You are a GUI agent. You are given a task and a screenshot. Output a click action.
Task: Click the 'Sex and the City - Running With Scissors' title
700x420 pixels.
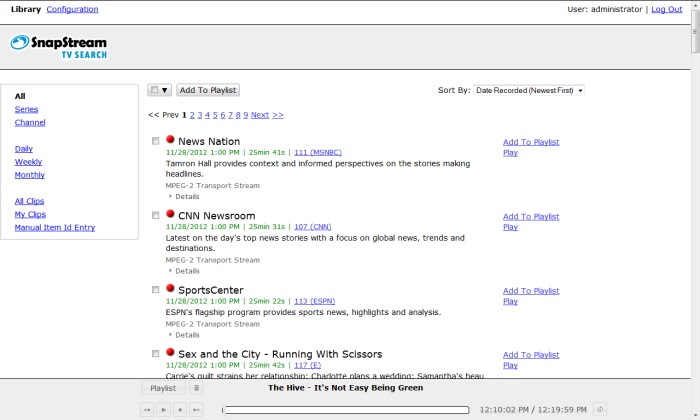[x=280, y=354]
